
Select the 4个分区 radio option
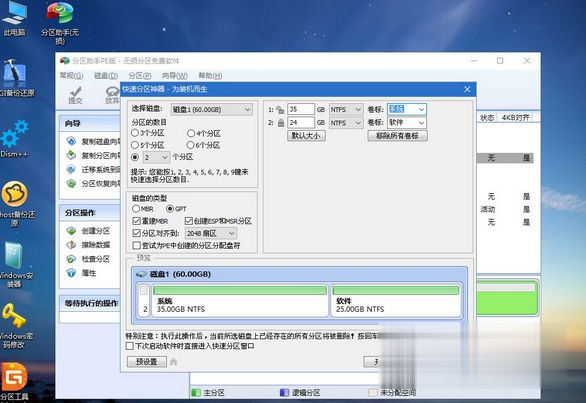pyautogui.click(x=191, y=133)
